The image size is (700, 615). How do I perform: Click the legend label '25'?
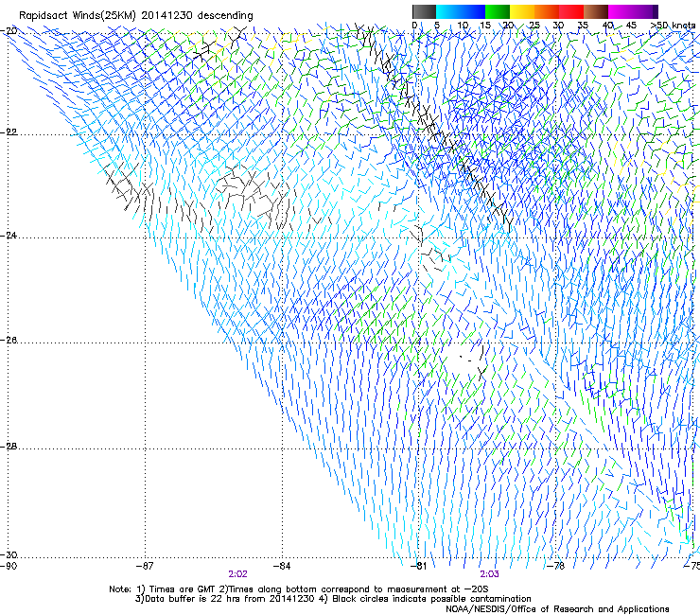534,26
